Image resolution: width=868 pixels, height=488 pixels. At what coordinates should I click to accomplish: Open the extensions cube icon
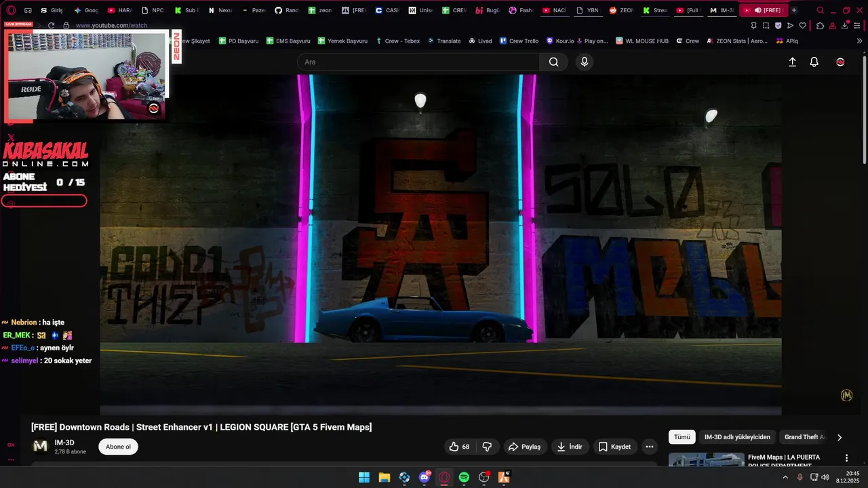[820, 26]
